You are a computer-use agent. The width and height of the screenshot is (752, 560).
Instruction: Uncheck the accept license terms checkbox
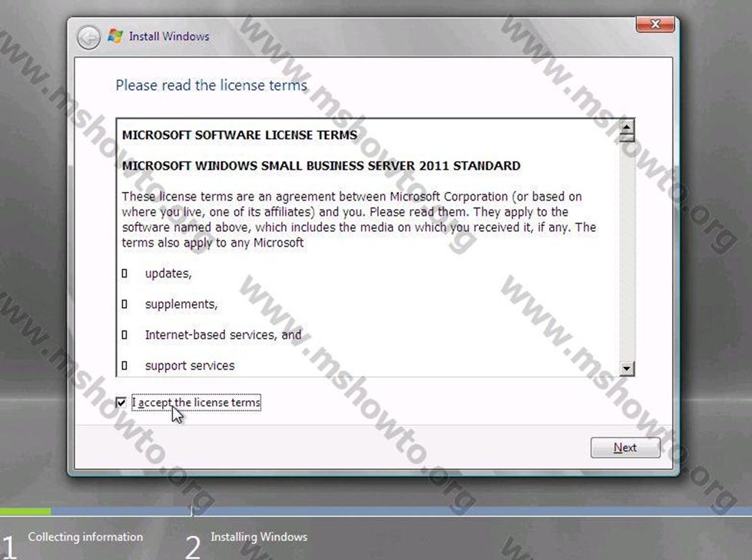[121, 403]
